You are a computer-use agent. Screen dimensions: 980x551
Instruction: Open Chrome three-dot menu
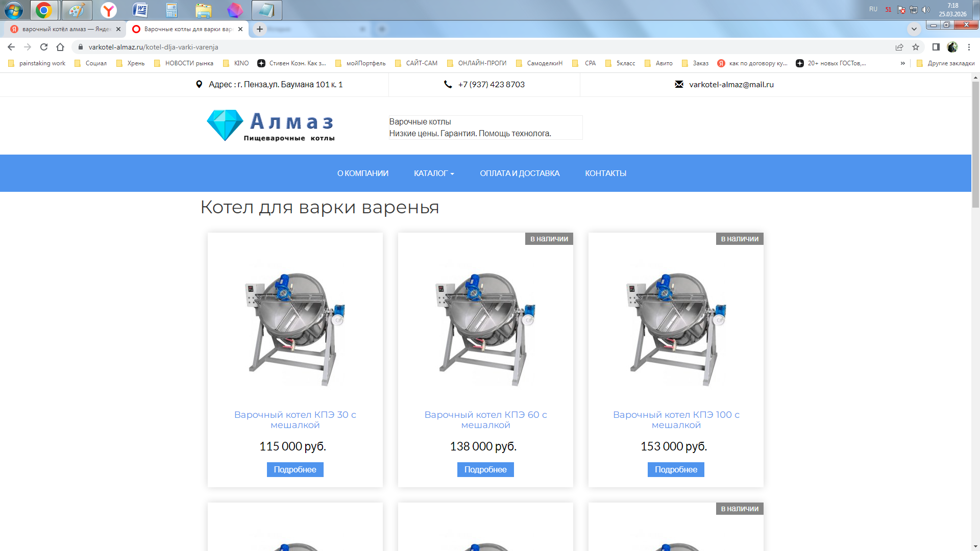969,47
